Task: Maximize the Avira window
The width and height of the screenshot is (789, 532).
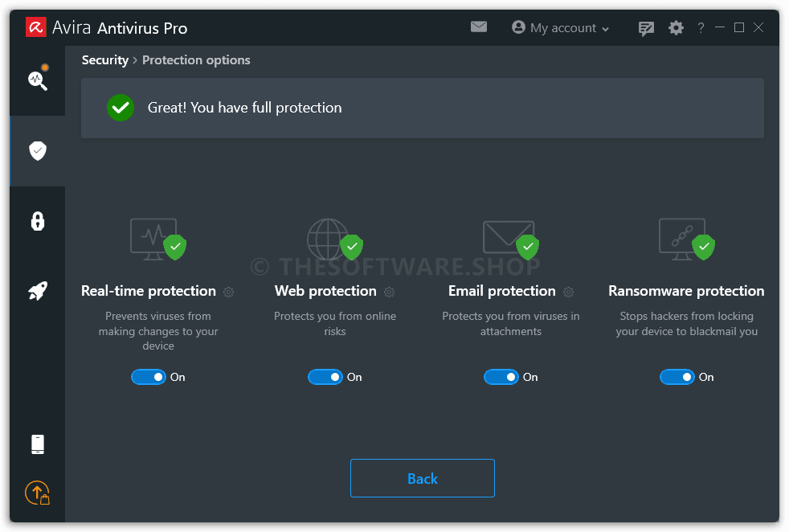Action: click(x=739, y=27)
